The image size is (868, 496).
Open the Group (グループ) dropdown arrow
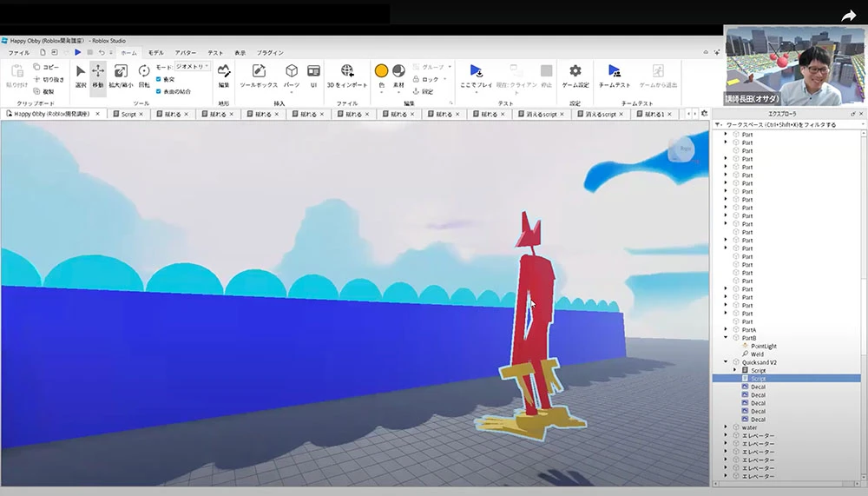[450, 67]
